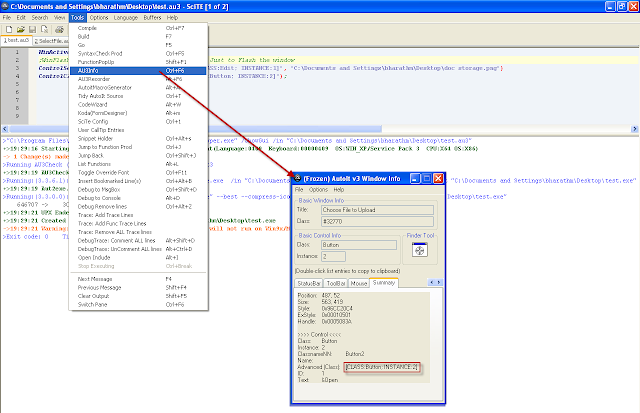Open the Options menu in SciTE
The width and height of the screenshot is (640, 413).
click(x=99, y=18)
